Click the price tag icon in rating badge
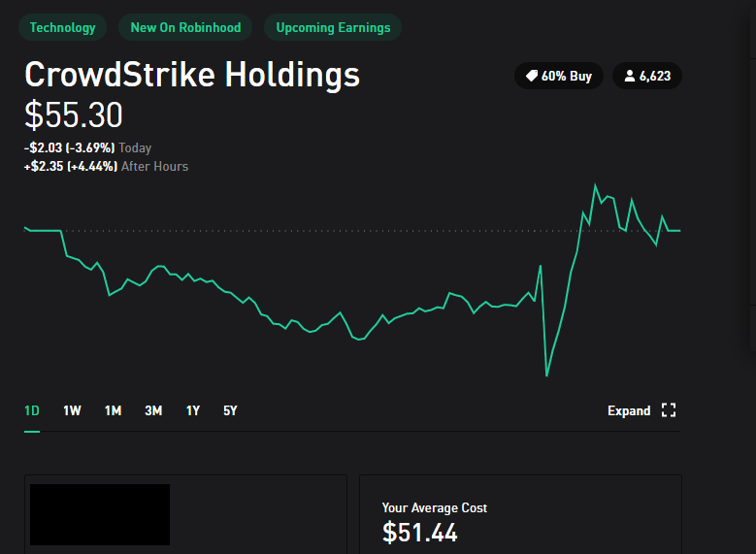Image resolution: width=756 pixels, height=554 pixels. (x=531, y=76)
